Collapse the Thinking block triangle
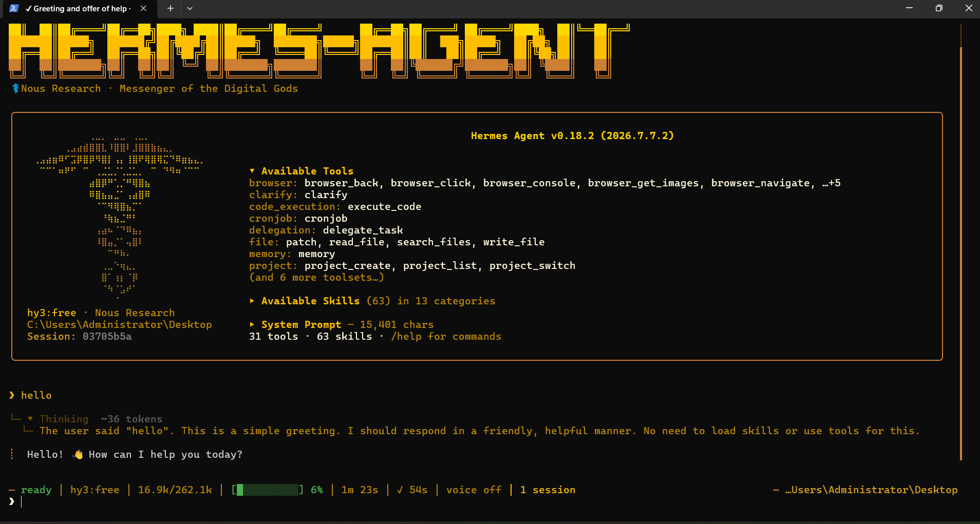Viewport: 980px width, 524px height. (x=30, y=419)
